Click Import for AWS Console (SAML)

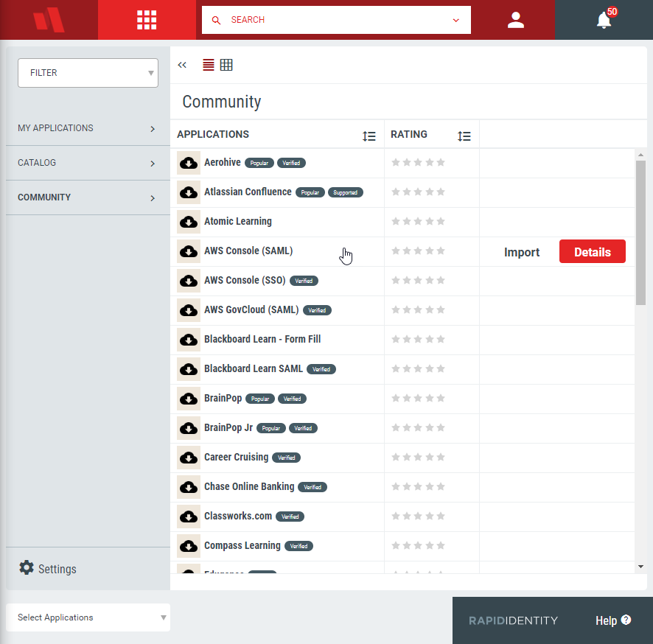tap(521, 252)
